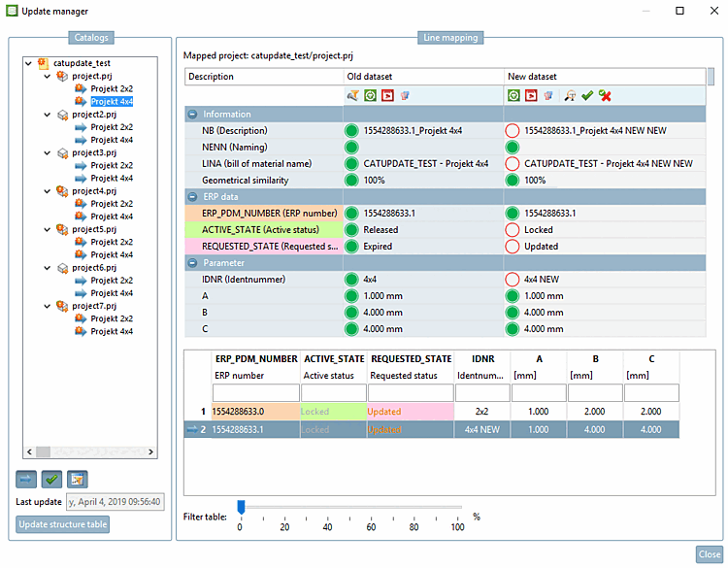
Task: Click the green checkmark icon in New dataset toolbar
Action: 586,95
